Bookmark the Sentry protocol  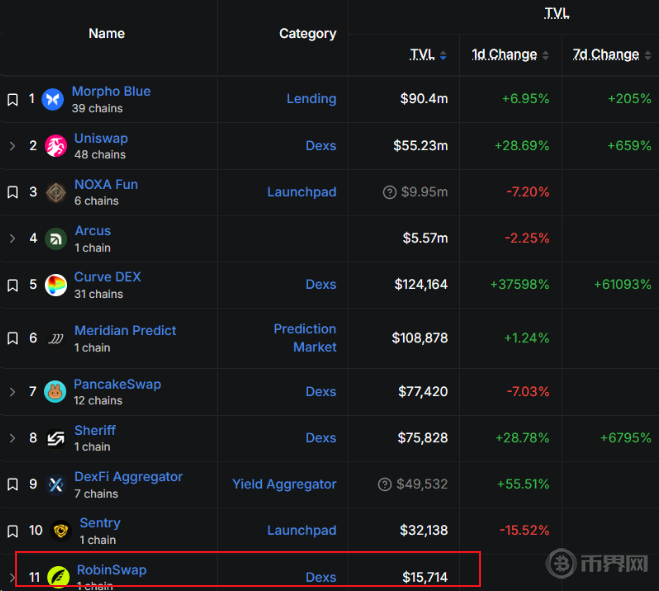coord(13,531)
